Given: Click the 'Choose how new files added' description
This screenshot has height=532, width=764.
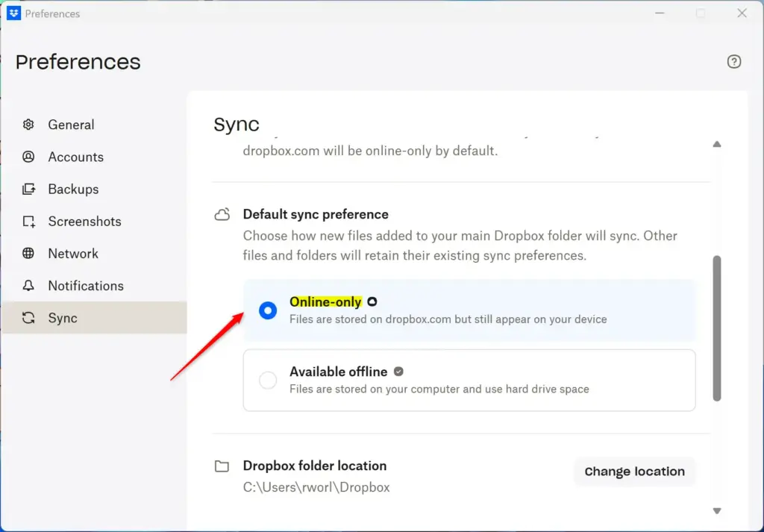Looking at the screenshot, I should pyautogui.click(x=460, y=245).
